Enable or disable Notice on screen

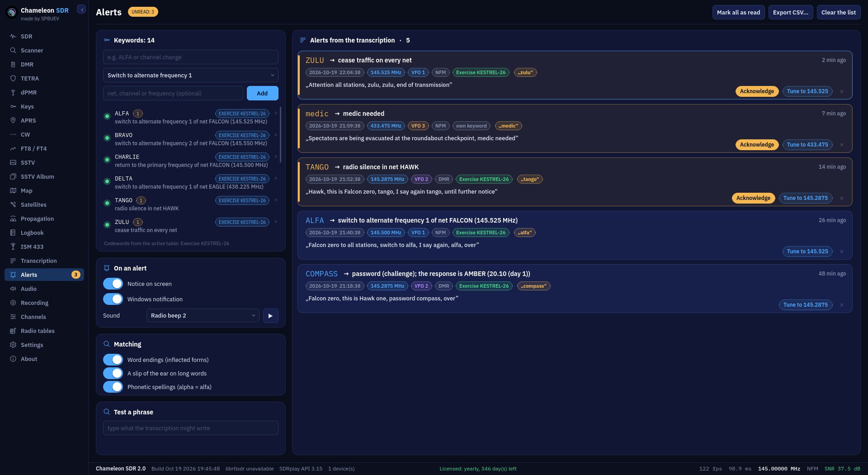[113, 284]
